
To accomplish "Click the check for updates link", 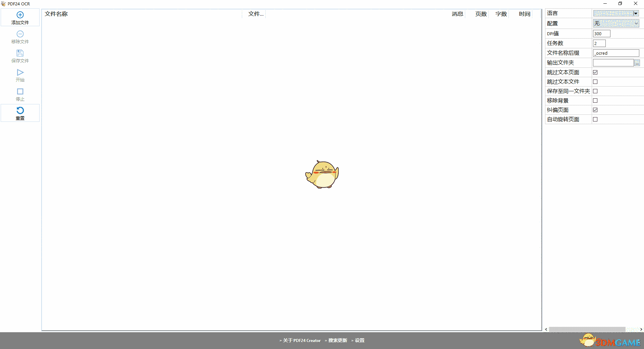I will pos(337,340).
